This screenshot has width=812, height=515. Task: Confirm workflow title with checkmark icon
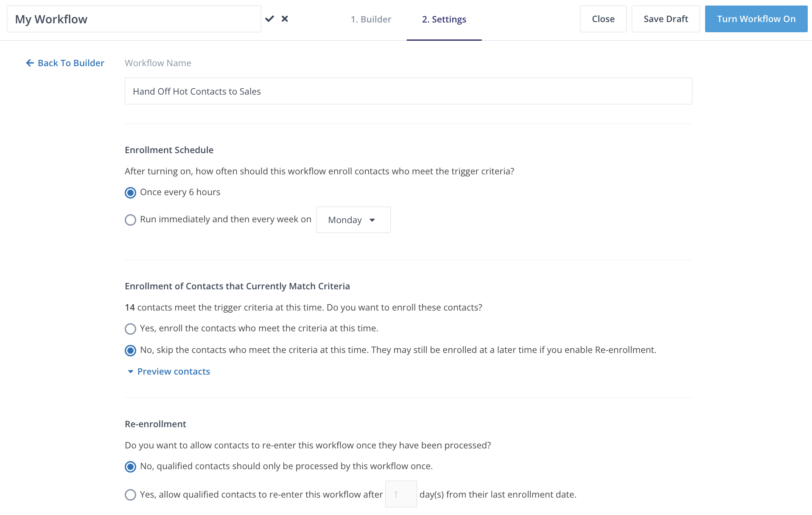269,19
